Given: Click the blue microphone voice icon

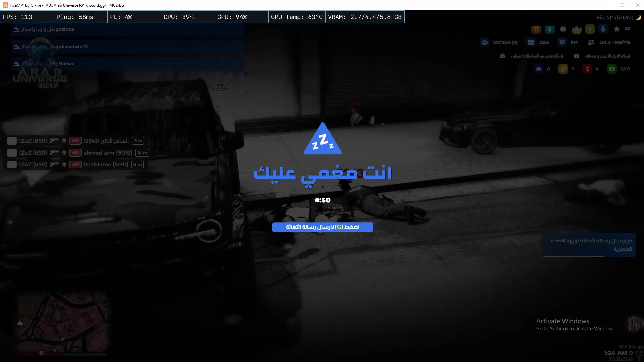Looking at the screenshot, I should 603,29.
